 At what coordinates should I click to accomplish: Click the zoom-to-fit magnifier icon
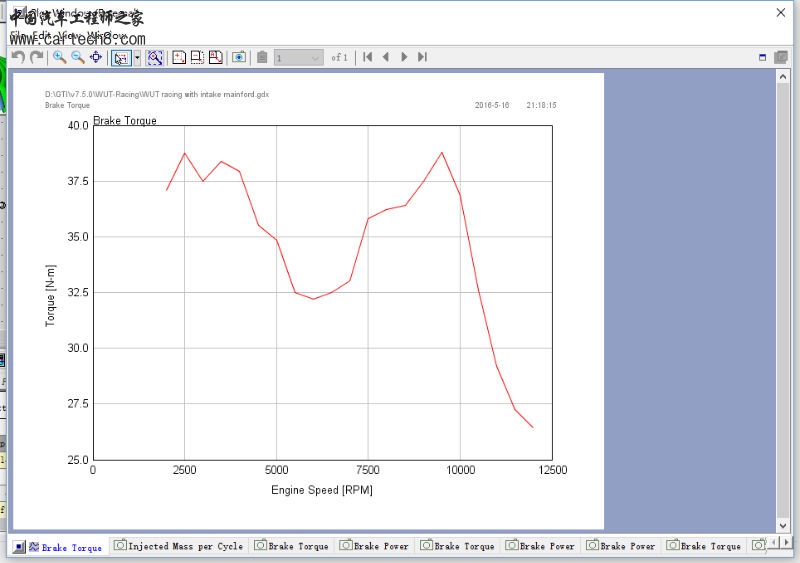[155, 58]
